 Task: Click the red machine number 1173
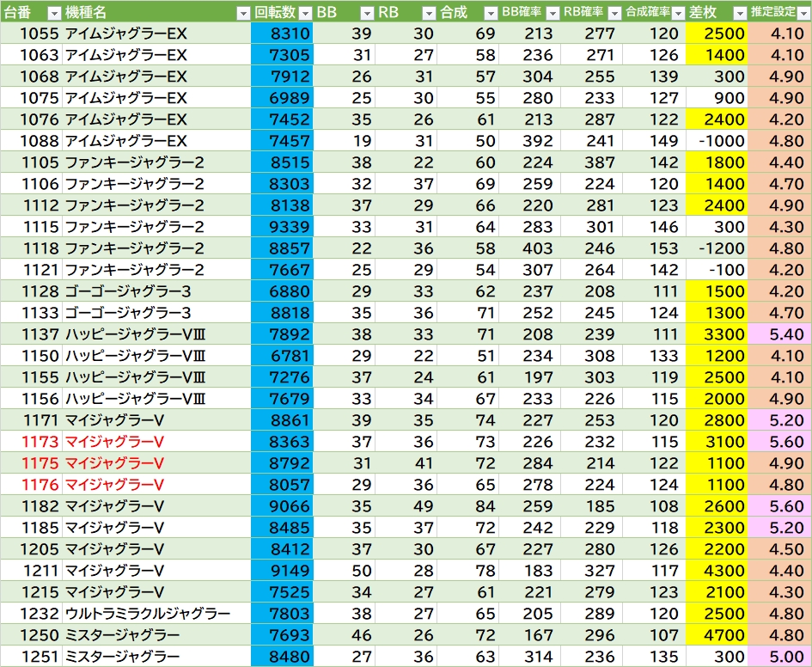pos(40,442)
